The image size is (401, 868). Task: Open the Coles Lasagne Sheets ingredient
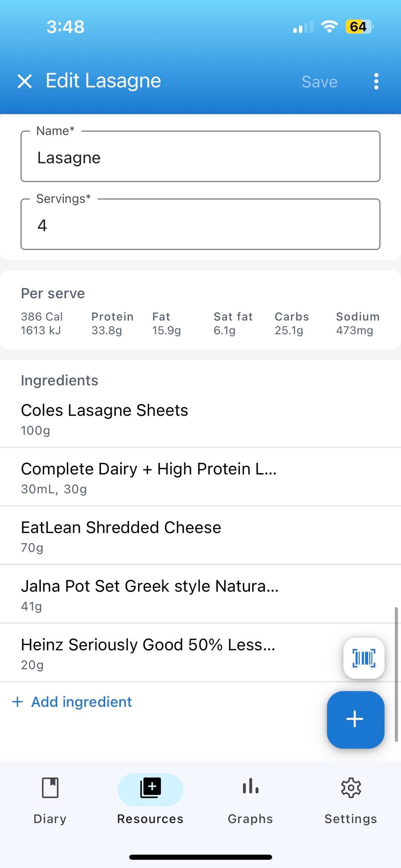pos(149,419)
